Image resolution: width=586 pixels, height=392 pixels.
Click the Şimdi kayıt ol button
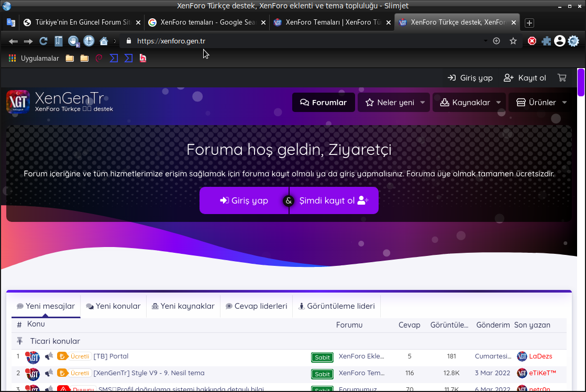[x=334, y=200]
